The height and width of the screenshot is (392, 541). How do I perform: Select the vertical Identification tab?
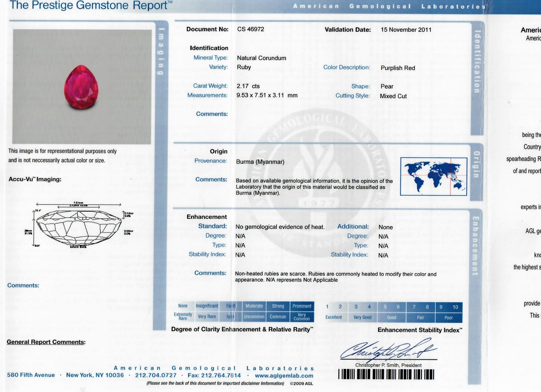(x=477, y=62)
